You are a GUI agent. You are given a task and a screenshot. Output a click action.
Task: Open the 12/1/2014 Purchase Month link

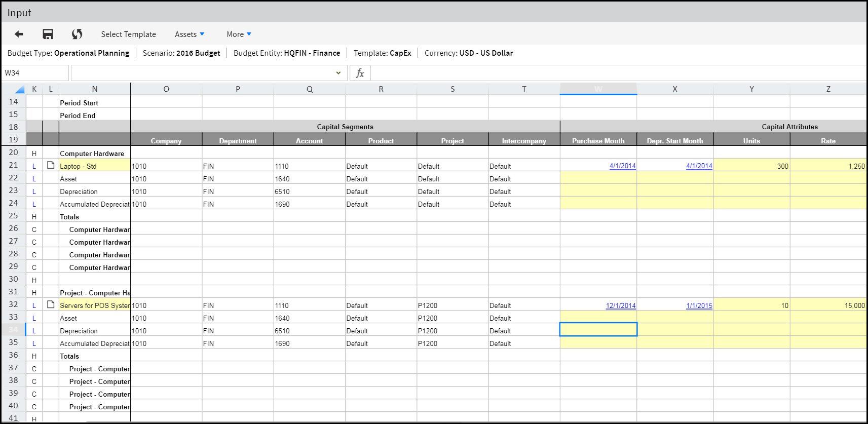pyautogui.click(x=621, y=305)
